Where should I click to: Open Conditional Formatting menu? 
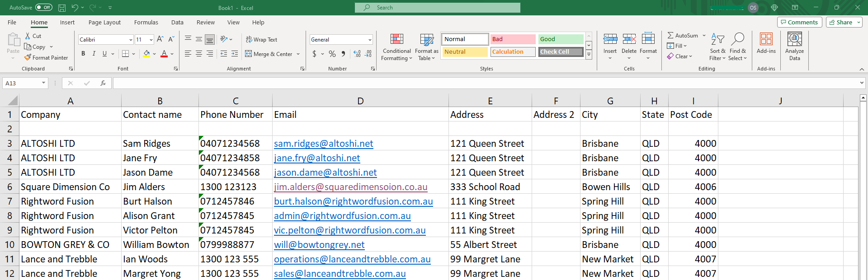click(396, 47)
